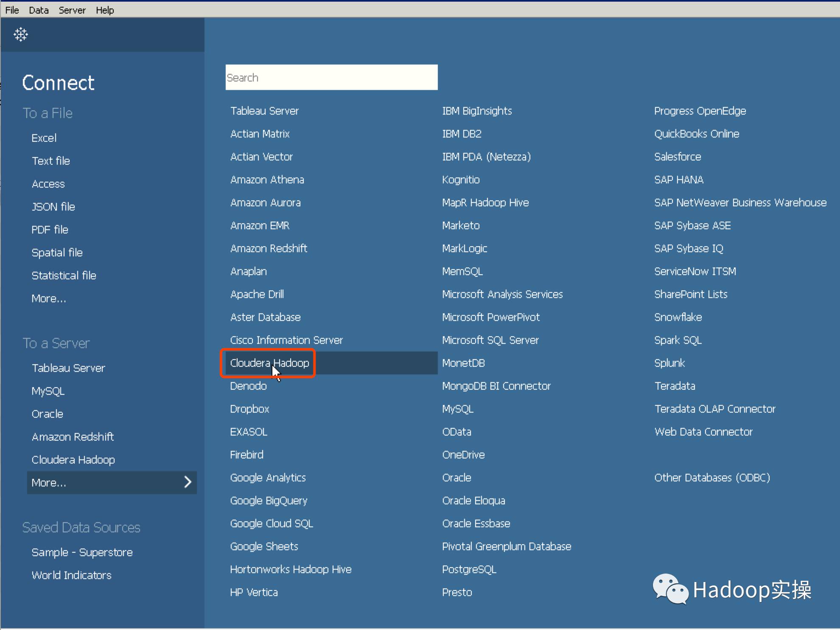
Task: Expand the More server connectors chevron
Action: coord(188,482)
